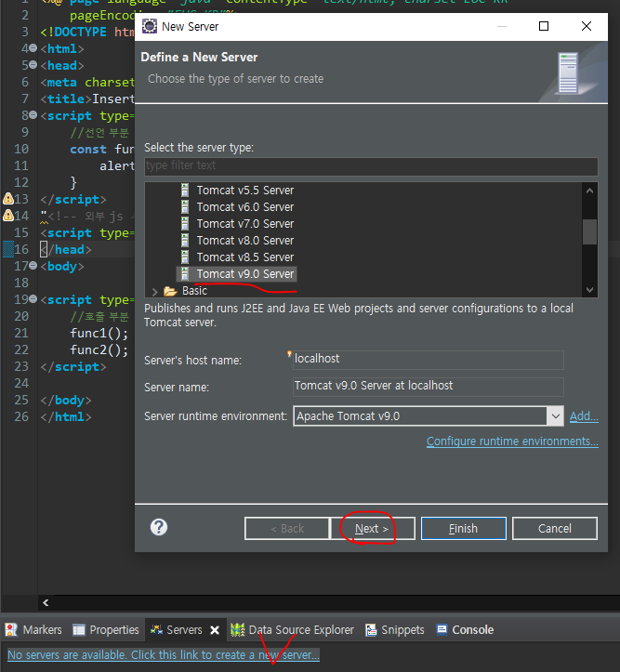Image resolution: width=620 pixels, height=672 pixels.
Task: Click the Basic folder icon
Action: [170, 291]
